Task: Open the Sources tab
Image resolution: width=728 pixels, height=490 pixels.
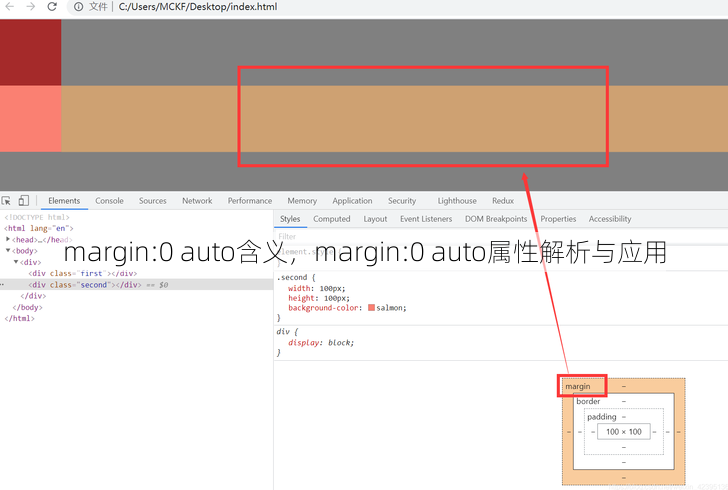Action: coord(152,201)
